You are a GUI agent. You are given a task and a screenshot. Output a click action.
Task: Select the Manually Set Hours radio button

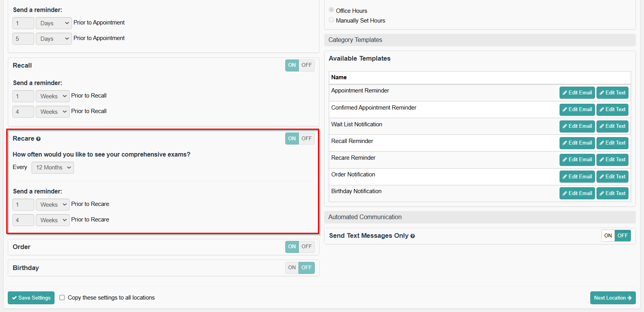[331, 20]
